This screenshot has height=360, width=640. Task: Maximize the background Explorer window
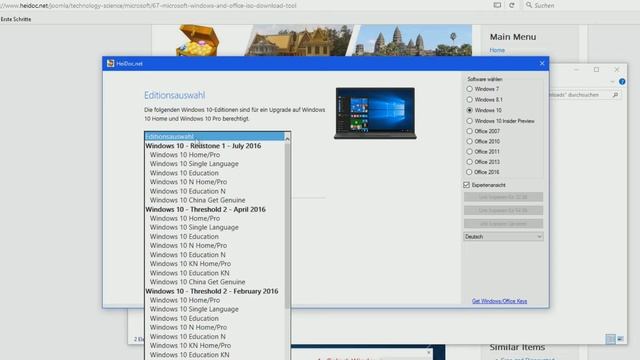(x=596, y=70)
